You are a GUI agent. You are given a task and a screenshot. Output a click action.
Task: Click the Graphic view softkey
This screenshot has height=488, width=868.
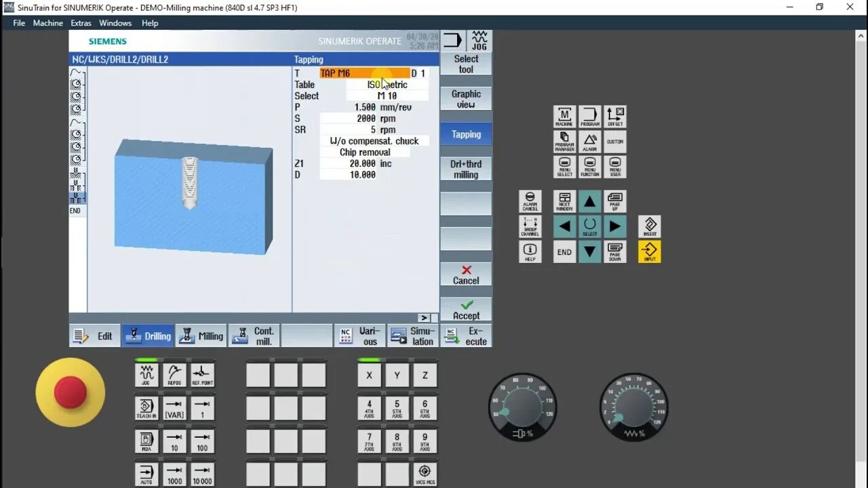click(466, 99)
